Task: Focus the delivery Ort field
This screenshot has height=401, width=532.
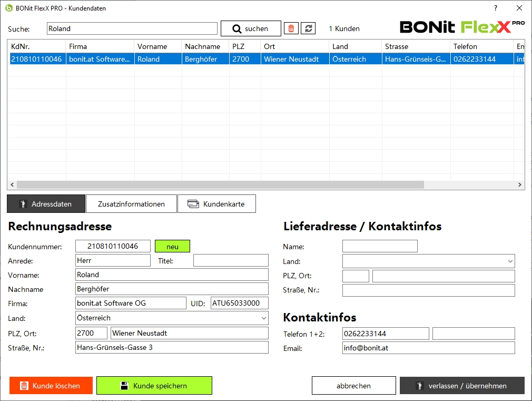Action: point(444,276)
